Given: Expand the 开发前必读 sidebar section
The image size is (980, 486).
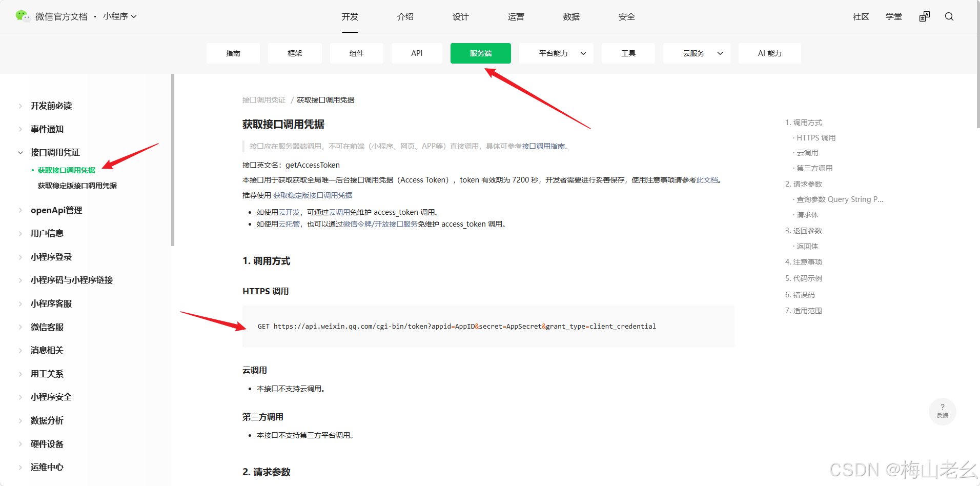Looking at the screenshot, I should pos(51,106).
